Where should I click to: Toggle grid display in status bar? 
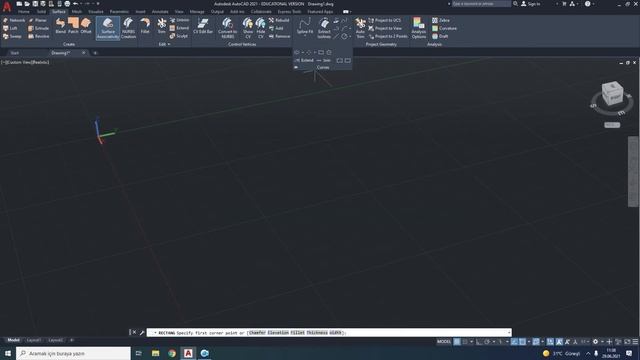(457, 342)
